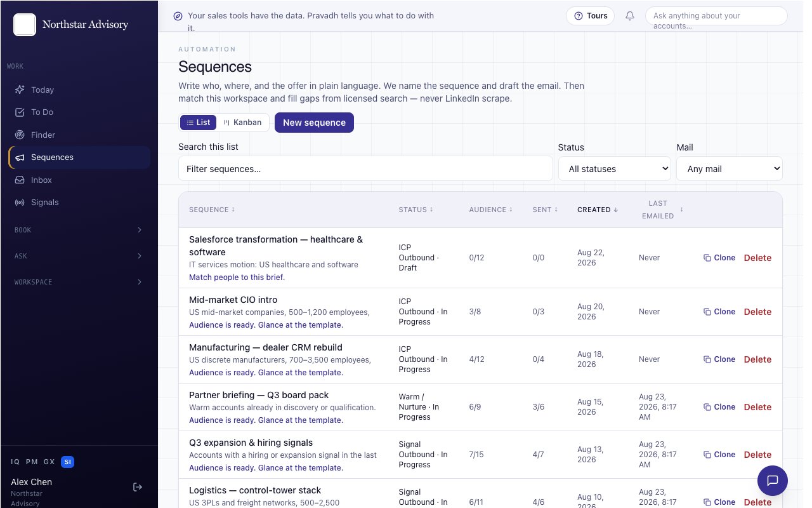The height and width of the screenshot is (508, 812).
Task: Click the Aug 22, 2026 created date
Action: click(x=591, y=258)
